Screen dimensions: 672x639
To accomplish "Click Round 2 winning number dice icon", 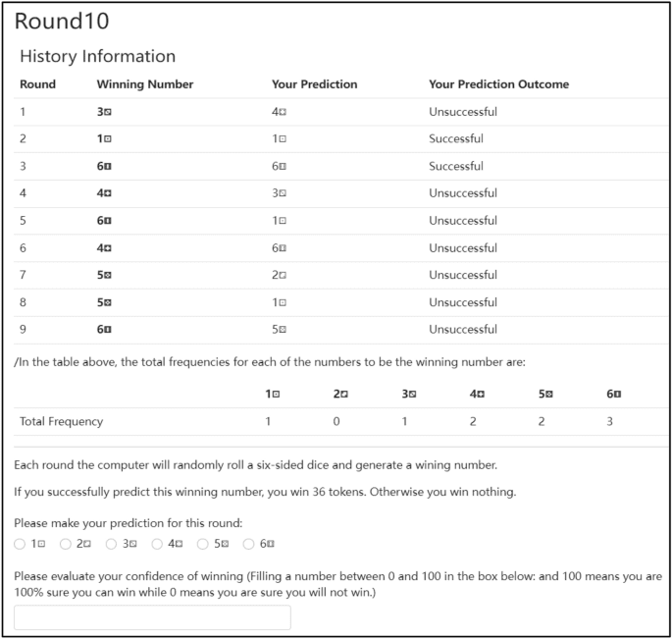I will click(x=108, y=139).
